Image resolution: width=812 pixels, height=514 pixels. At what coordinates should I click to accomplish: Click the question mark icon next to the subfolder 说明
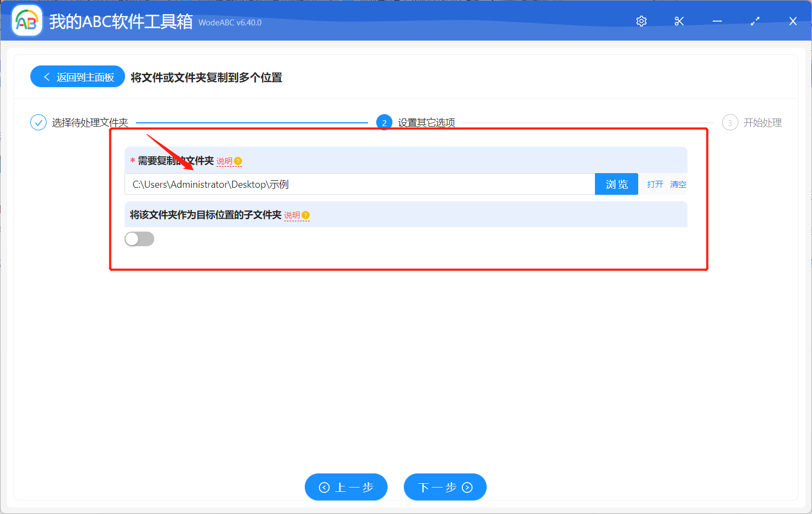point(306,215)
